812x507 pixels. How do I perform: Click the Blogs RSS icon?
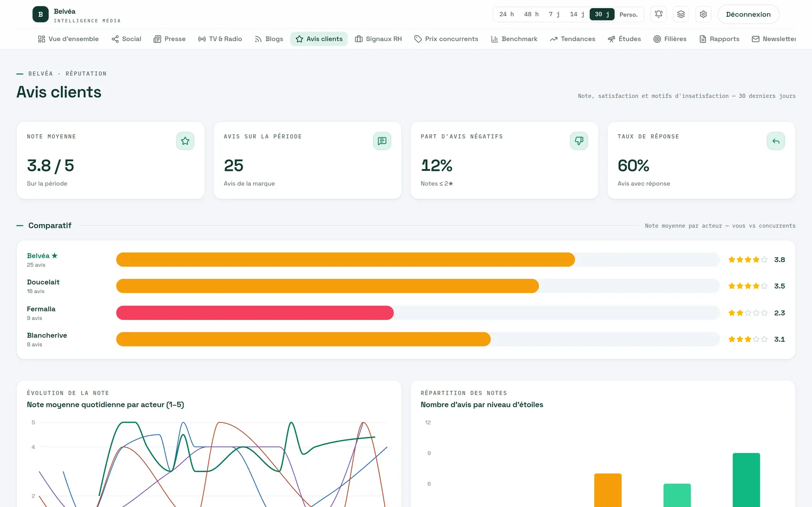click(x=258, y=39)
